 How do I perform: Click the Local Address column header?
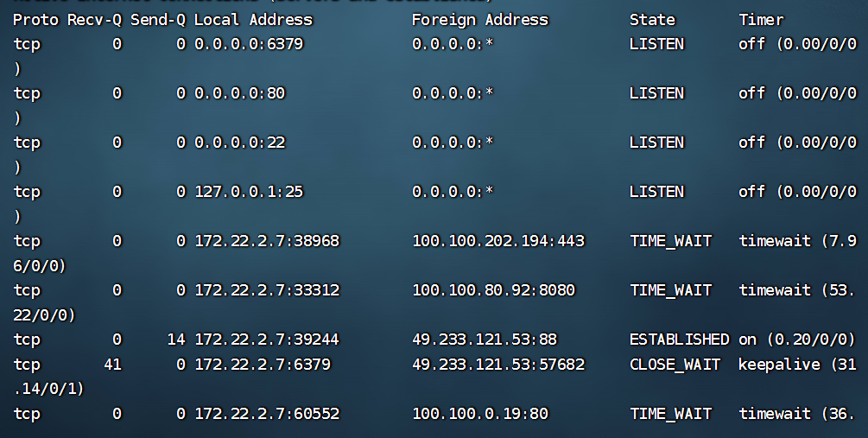pos(253,19)
